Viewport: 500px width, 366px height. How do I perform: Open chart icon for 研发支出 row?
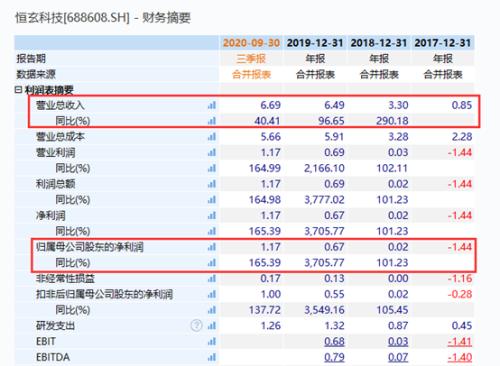coord(212,326)
